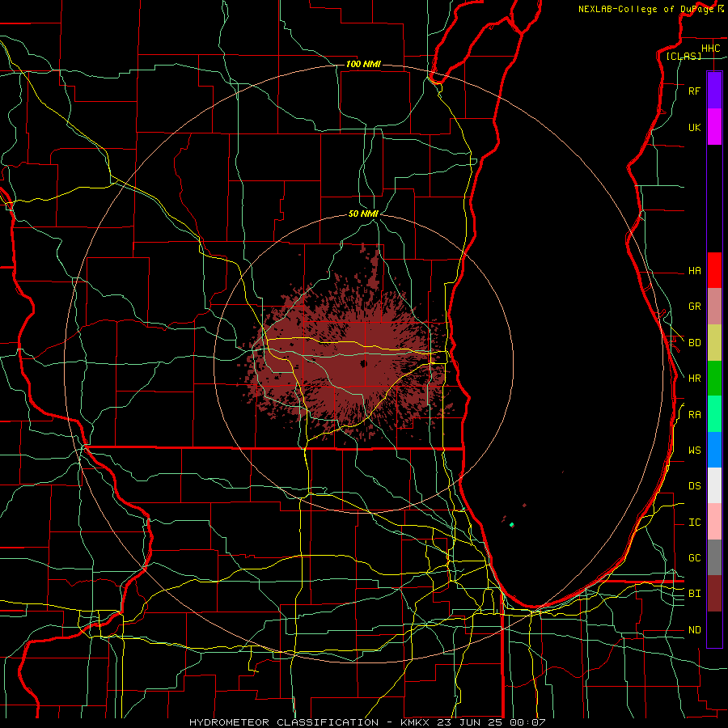Click the WS blue legend color swatch
Screen dimensions: 728x728
[x=714, y=450]
